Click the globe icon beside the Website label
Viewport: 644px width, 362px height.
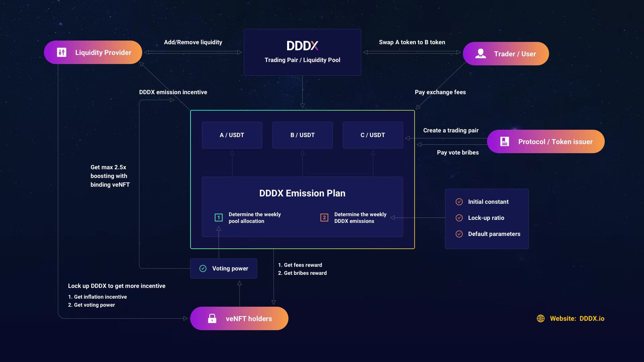541,318
